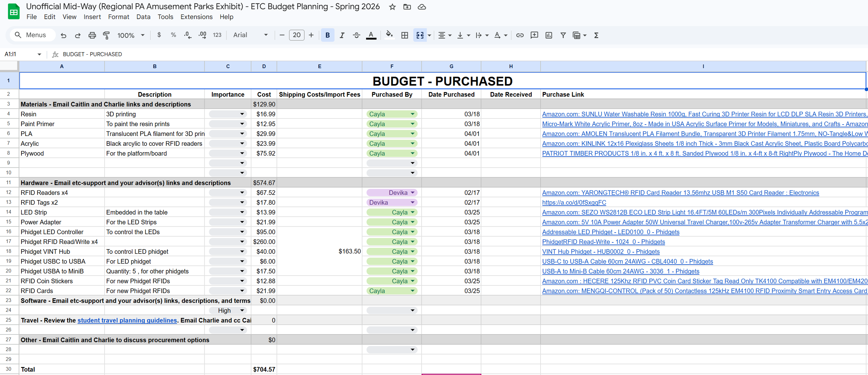Open text wrapping dropdown

[x=482, y=35]
